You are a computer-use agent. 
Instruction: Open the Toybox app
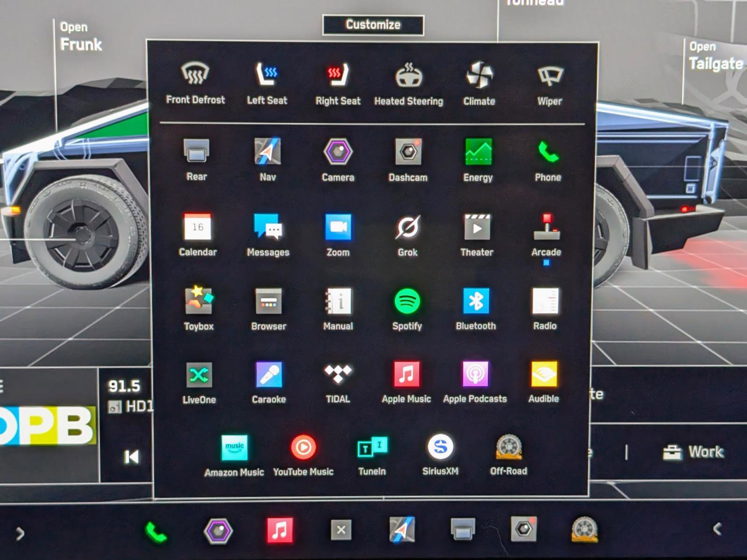[x=198, y=308]
